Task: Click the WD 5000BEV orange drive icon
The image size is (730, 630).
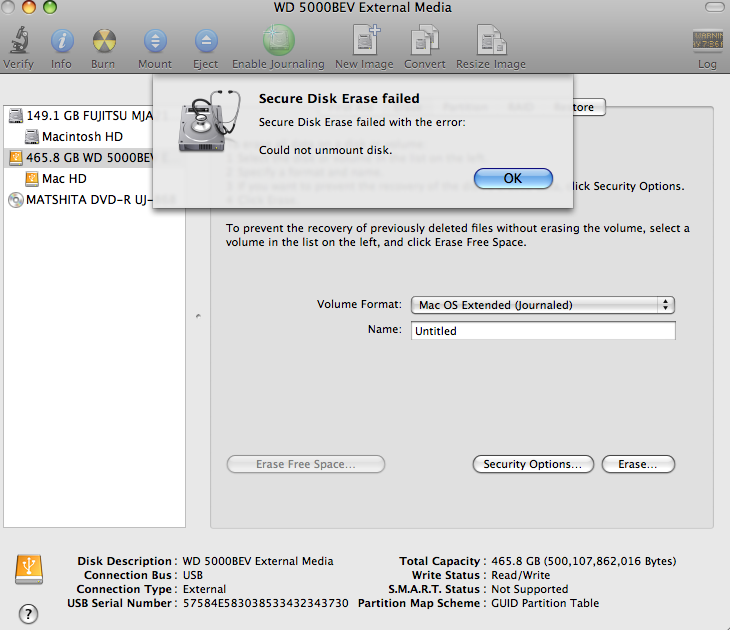Action: tap(15, 157)
